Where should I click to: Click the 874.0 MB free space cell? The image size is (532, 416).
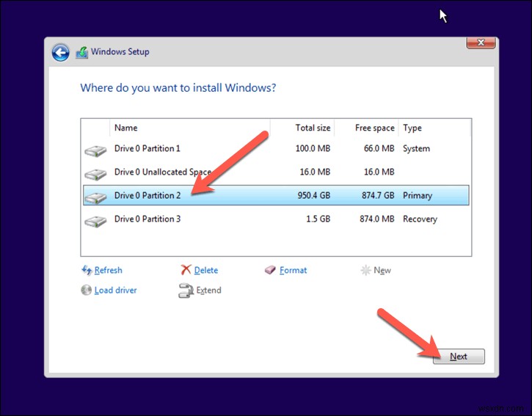click(x=377, y=219)
